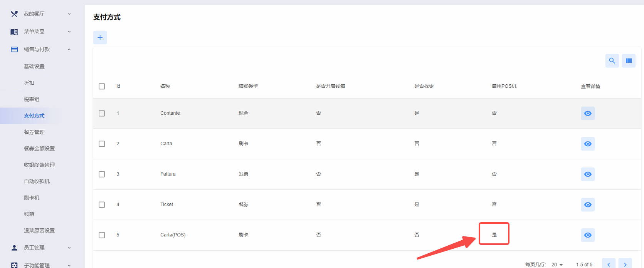Screen dimensions: 644x268
Task: Expand the 员工管理 sidebar section
Action: [x=69, y=248]
